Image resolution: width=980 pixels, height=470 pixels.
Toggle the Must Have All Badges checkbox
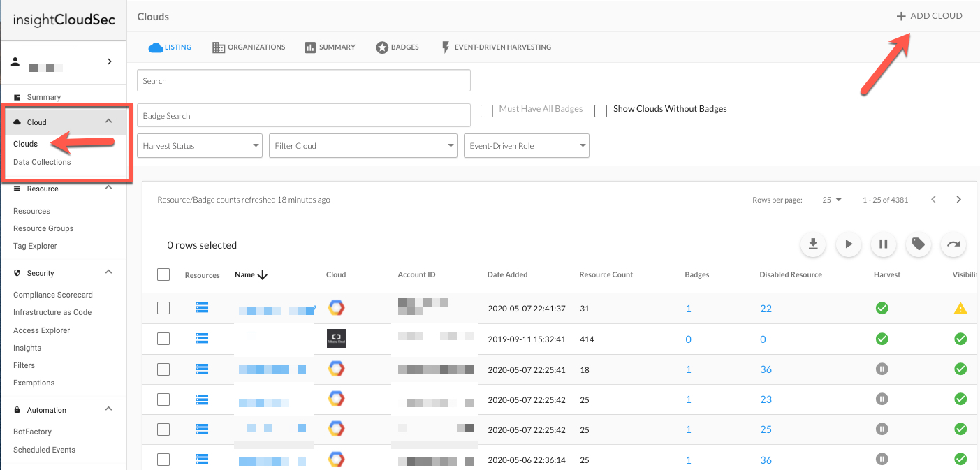(487, 110)
